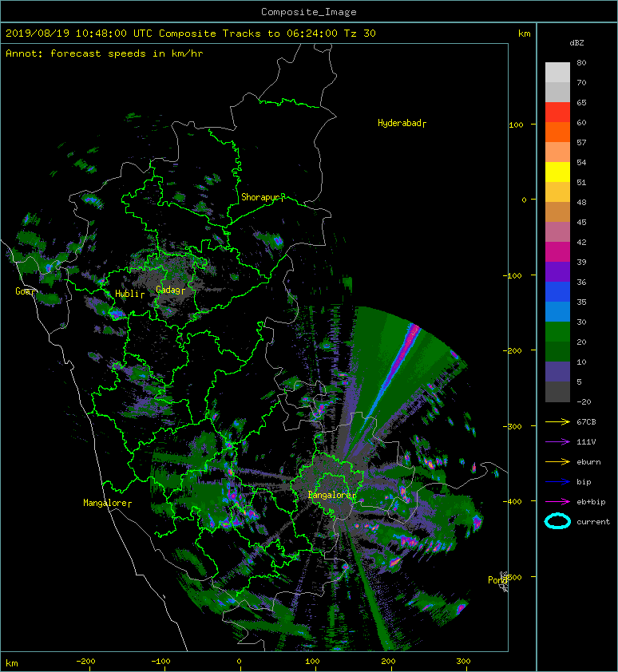618x672 pixels.
Task: Select the brown swatch above 45
Action: pyautogui.click(x=557, y=211)
